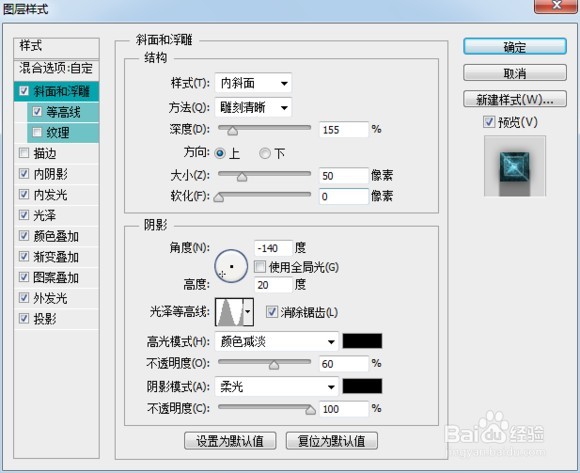Uncheck the 图案叠加 checkbox
Screen dimensions: 580x473
(x=24, y=277)
